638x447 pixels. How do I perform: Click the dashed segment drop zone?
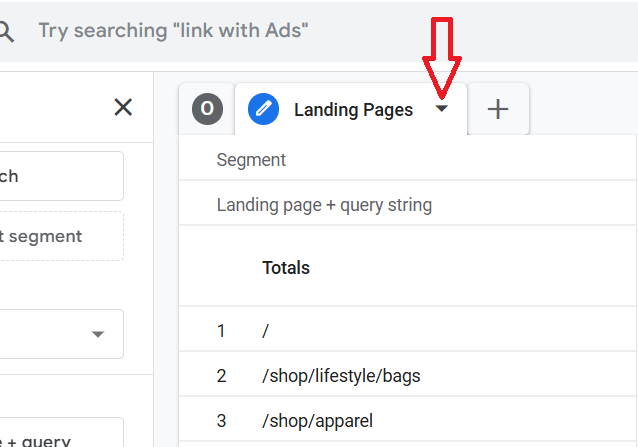60,237
